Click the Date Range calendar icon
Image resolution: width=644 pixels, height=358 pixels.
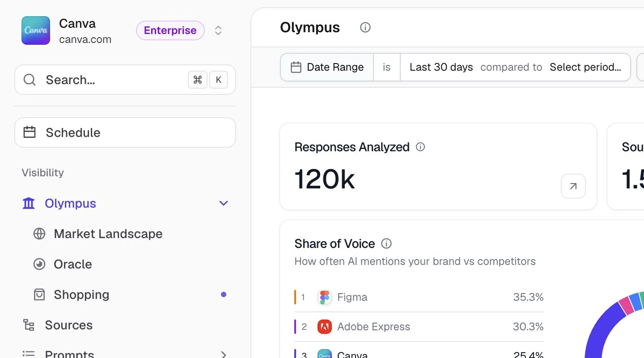point(296,67)
